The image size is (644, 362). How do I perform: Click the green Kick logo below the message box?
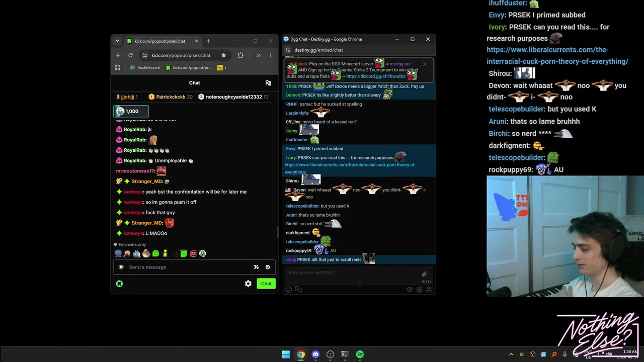tap(119, 284)
